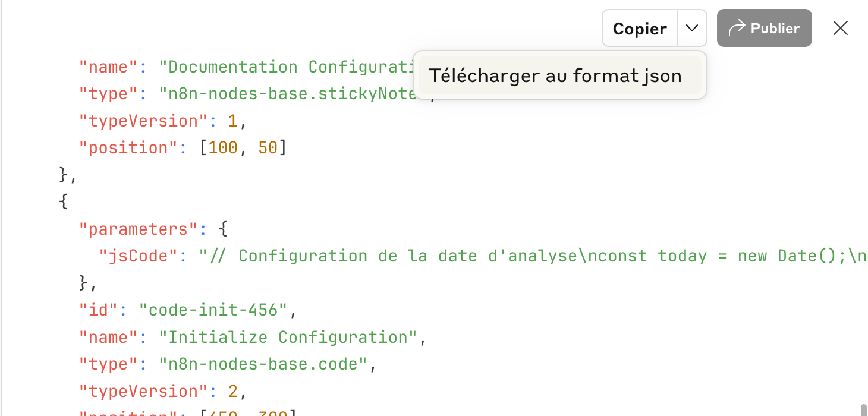The width and height of the screenshot is (868, 416).
Task: Click the share arrow icon on Publier
Action: coord(737,28)
